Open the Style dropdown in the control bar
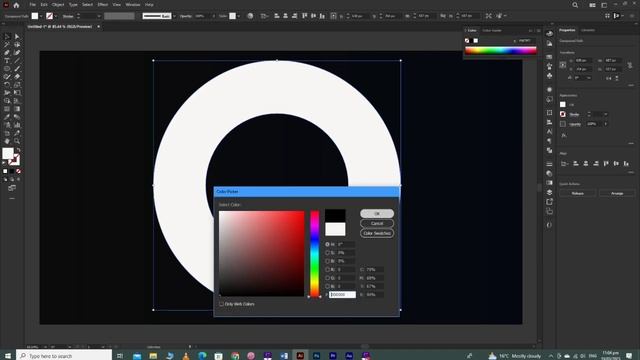The height and width of the screenshot is (360, 640). click(x=239, y=16)
